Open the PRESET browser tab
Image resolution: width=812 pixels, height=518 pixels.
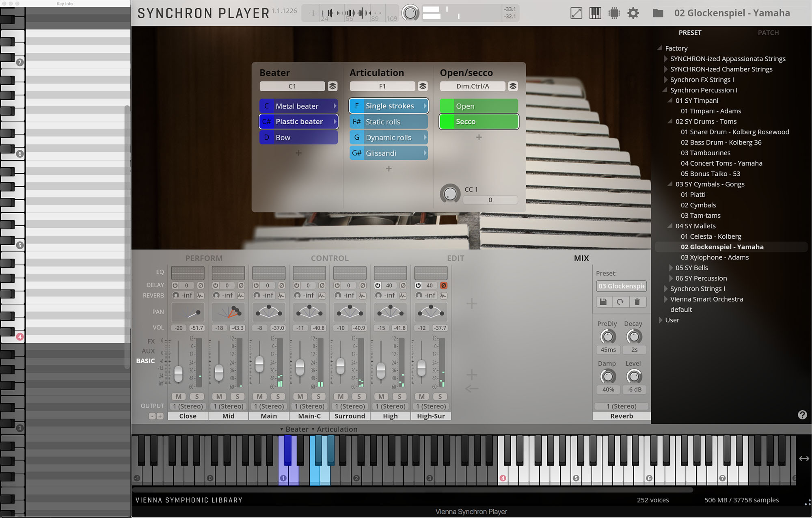pyautogui.click(x=690, y=32)
